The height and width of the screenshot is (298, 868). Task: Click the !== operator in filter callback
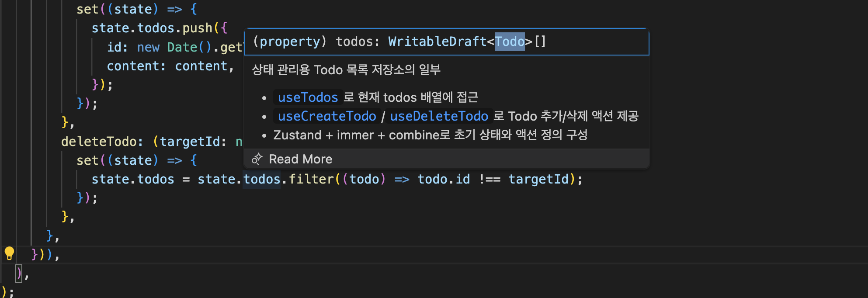pyautogui.click(x=490, y=179)
